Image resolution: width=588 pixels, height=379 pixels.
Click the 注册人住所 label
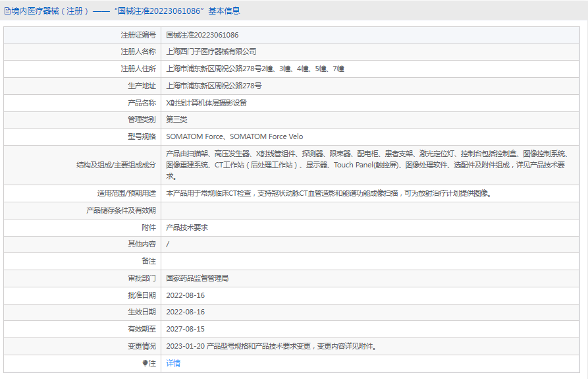tap(138, 69)
